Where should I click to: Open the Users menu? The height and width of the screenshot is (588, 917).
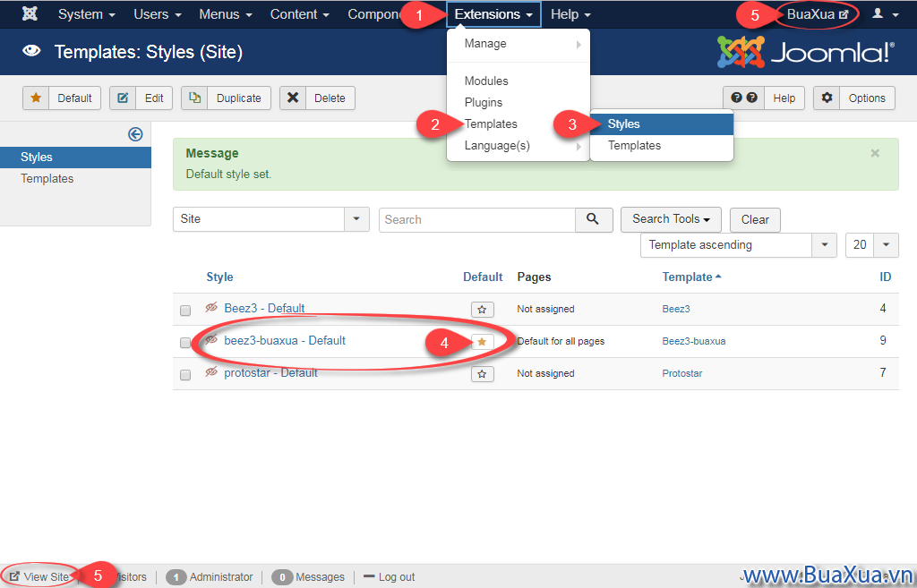pyautogui.click(x=158, y=14)
